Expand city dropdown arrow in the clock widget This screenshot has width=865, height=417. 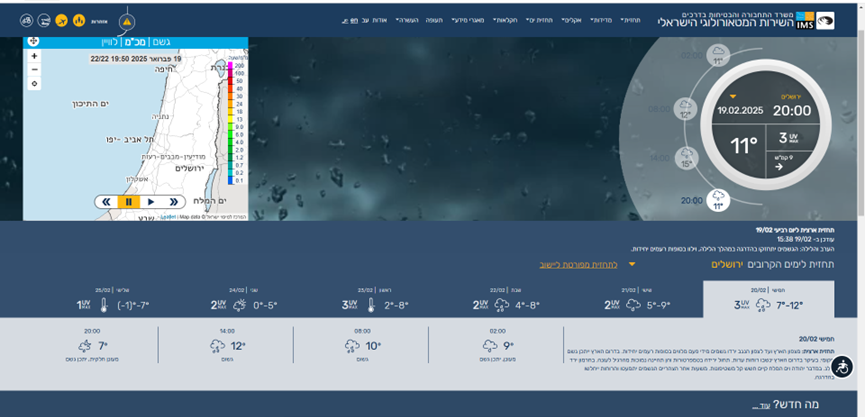pos(732,97)
